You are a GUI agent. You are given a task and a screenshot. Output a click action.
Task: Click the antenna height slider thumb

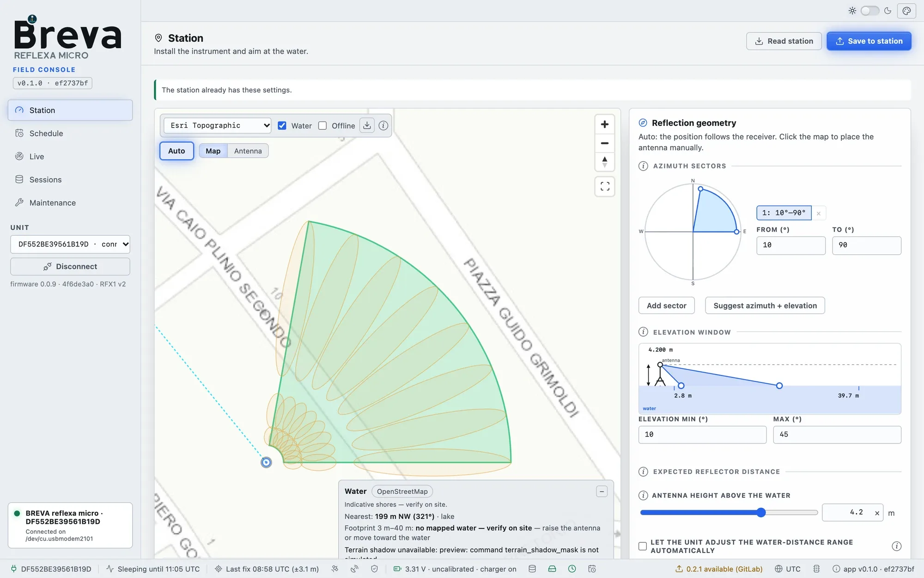761,512
